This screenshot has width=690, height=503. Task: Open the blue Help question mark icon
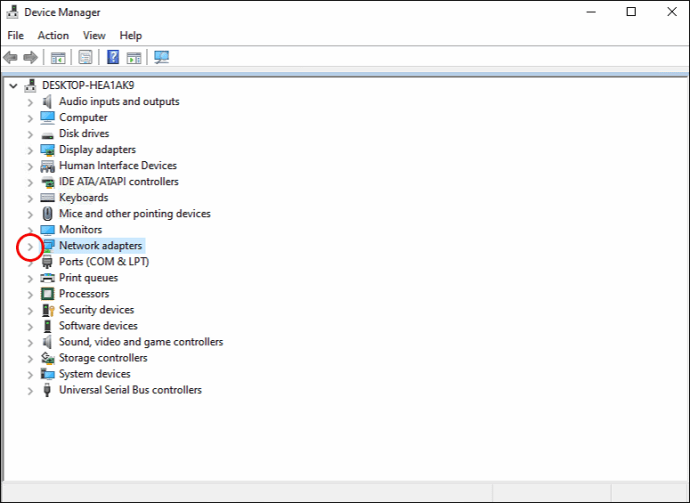[x=113, y=57]
